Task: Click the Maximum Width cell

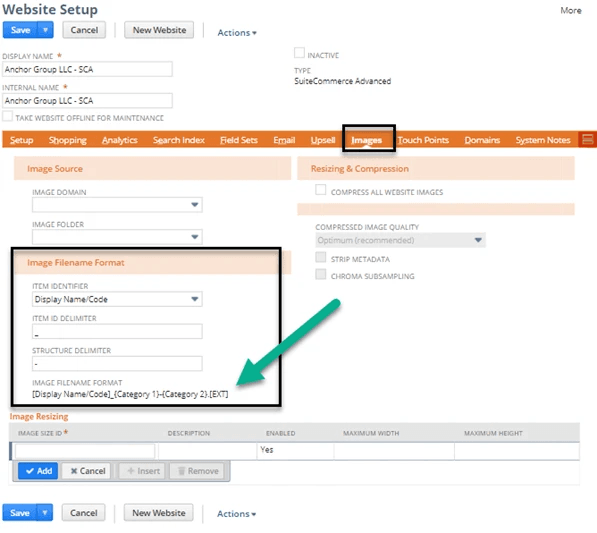Action: tap(394, 451)
